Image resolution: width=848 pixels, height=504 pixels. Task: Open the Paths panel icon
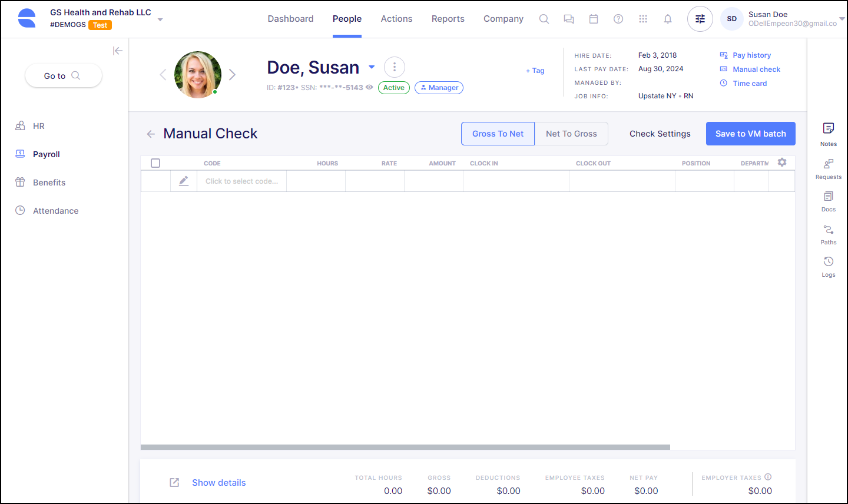coord(828,230)
